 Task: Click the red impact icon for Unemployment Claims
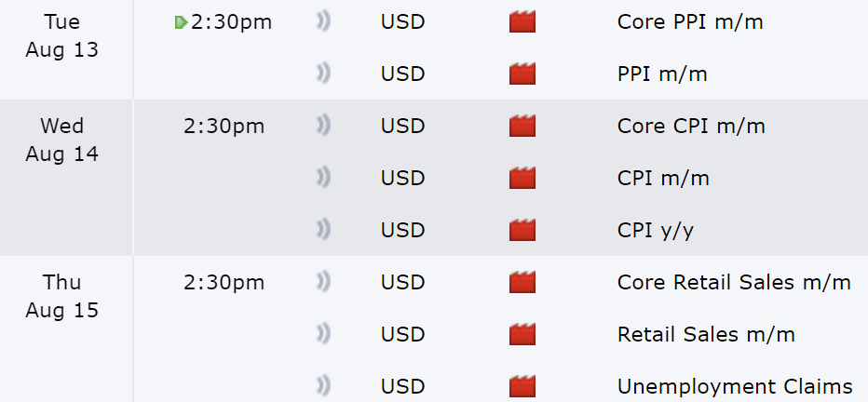522,386
